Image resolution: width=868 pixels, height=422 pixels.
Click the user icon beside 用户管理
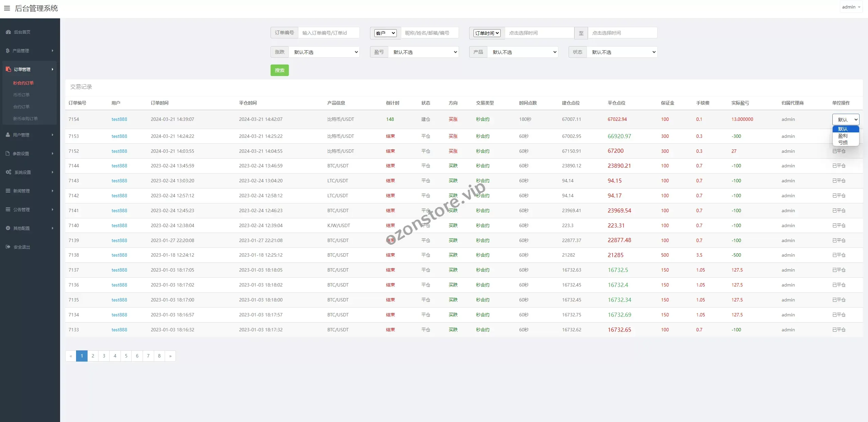pyautogui.click(x=8, y=135)
